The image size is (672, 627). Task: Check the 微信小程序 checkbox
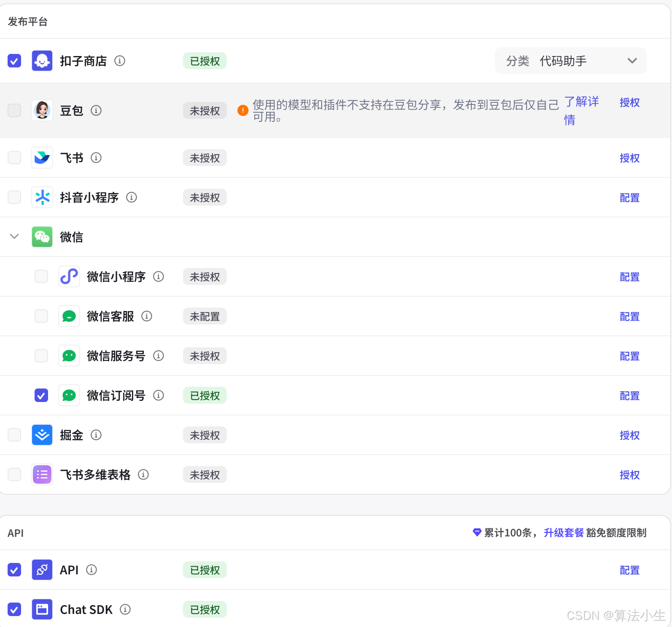[41, 276]
